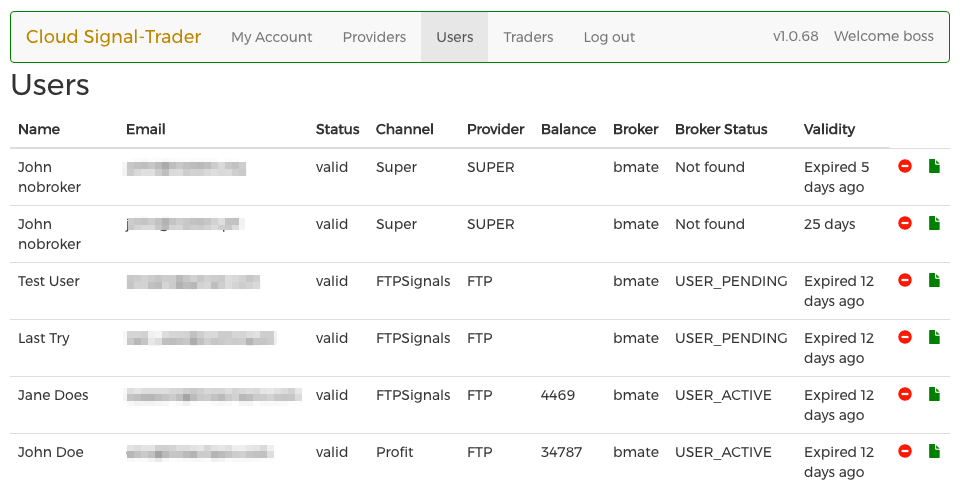This screenshot has height=493, width=963.
Task: Open document icon for user expired 5 days ago
Action: 934,167
